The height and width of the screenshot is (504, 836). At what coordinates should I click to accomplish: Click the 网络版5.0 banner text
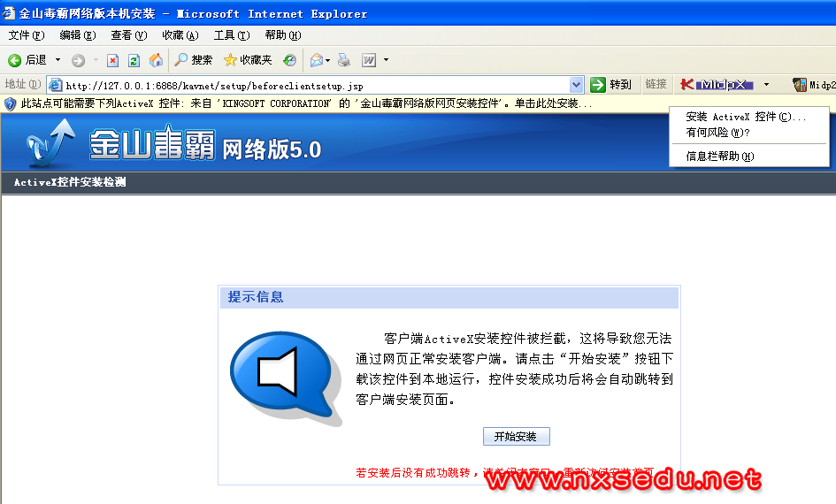(272, 149)
